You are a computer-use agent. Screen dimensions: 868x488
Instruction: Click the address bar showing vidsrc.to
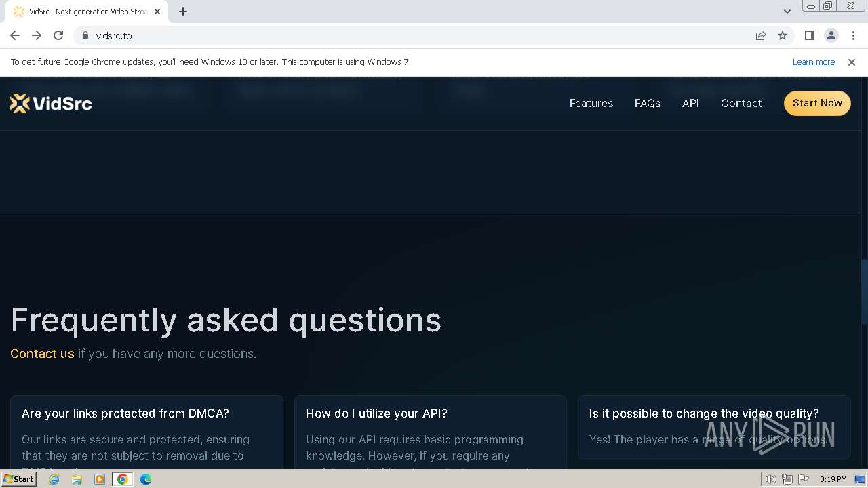tap(420, 35)
